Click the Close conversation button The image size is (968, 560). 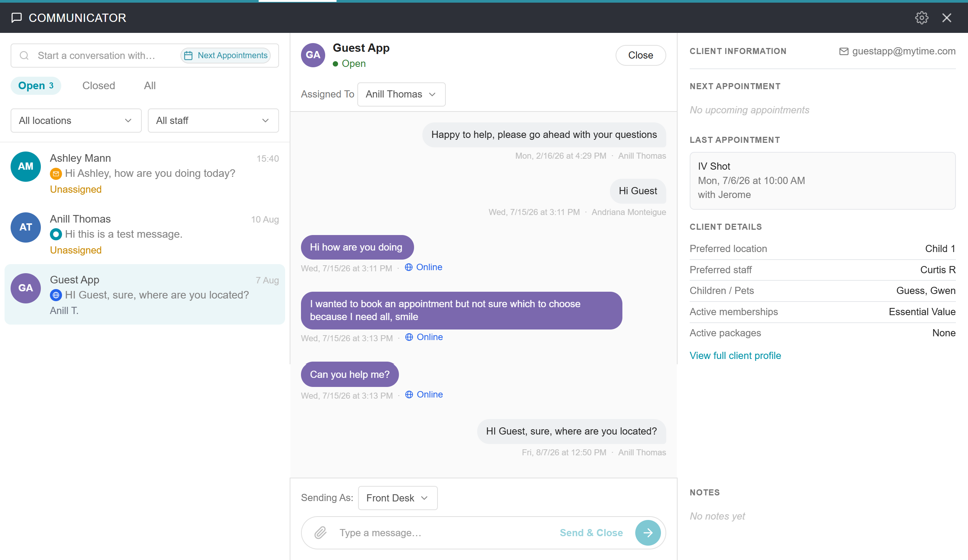[x=640, y=55]
